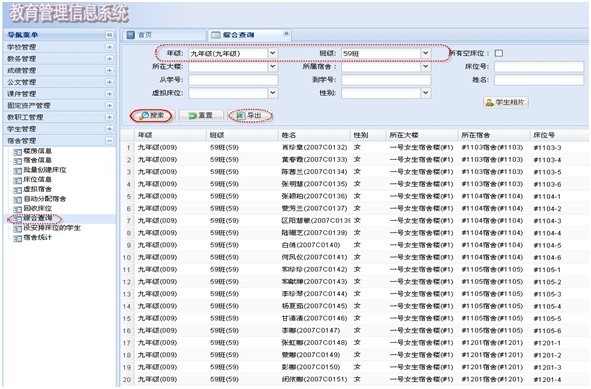The width and height of the screenshot is (591, 389).
Task: Select 床位信息 in the sidebar tree
Action: point(37,179)
